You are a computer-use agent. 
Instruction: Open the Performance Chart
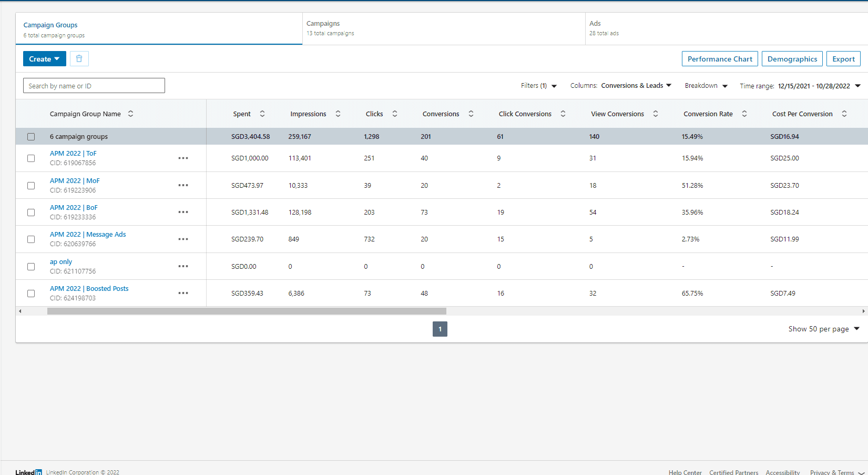[720, 59]
